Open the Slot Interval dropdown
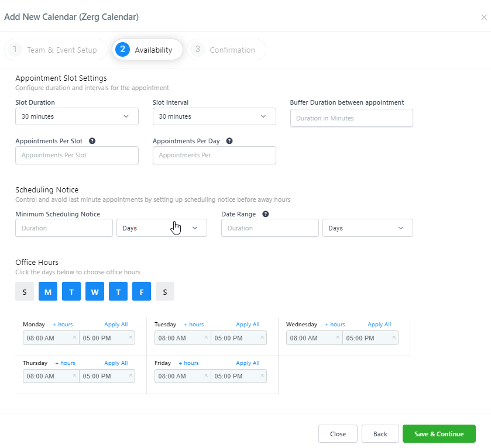The height and width of the screenshot is (448, 491). pyautogui.click(x=214, y=116)
